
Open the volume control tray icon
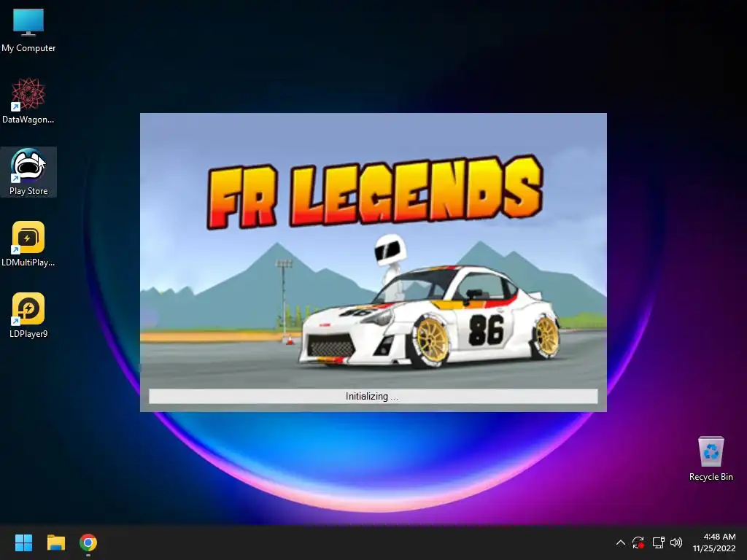pyautogui.click(x=676, y=542)
